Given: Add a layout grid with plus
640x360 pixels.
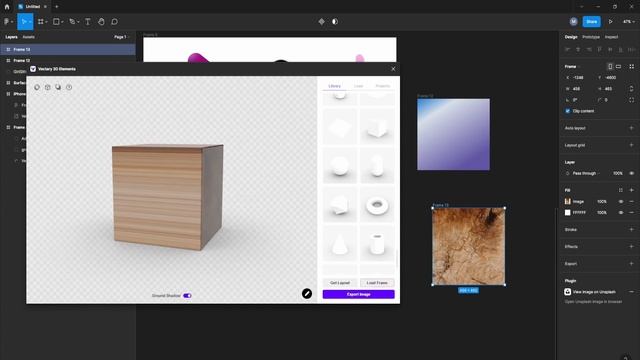Looking at the screenshot, I should (x=631, y=145).
